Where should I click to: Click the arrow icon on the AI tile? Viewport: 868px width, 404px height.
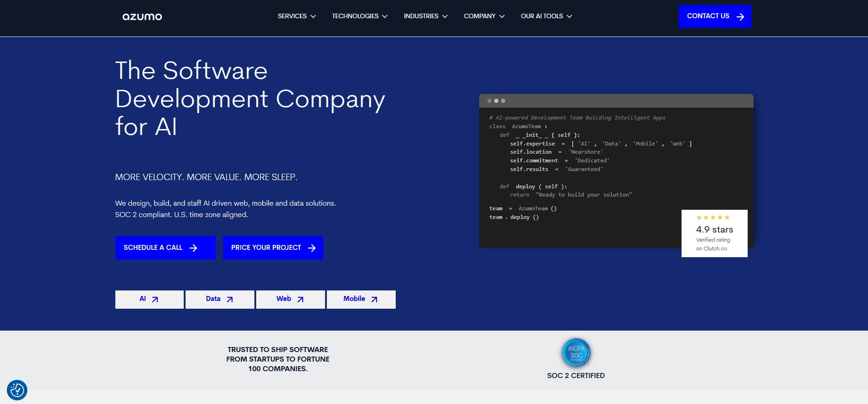tap(155, 300)
